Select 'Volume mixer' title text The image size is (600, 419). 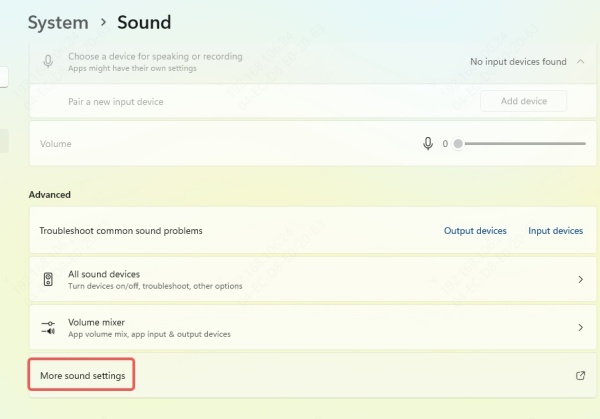point(96,322)
